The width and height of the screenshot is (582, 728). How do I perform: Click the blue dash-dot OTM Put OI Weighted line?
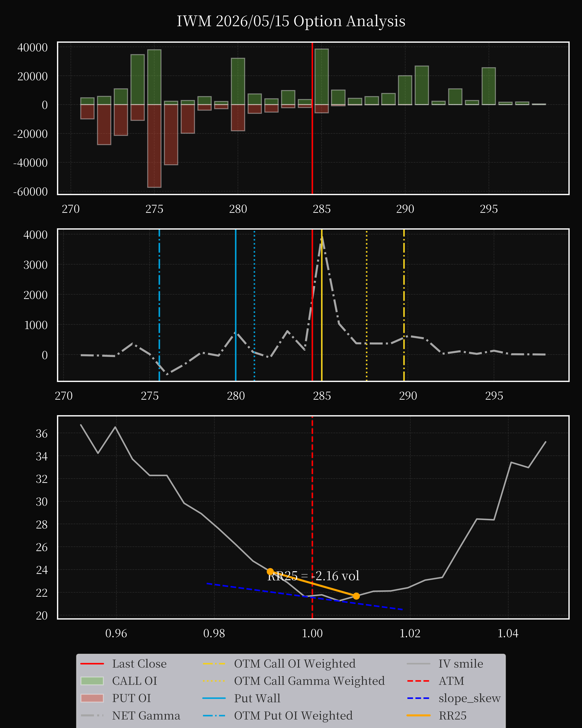pos(159,305)
